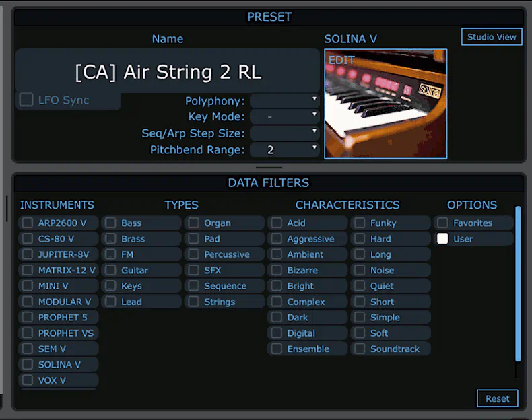Open the Seq/Arp Step Size dropdown
Image resolution: width=532 pixels, height=420 pixels.
(x=285, y=133)
